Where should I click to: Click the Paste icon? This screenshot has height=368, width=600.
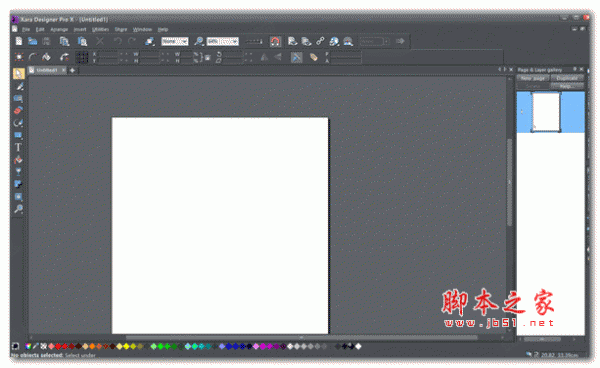(82, 41)
